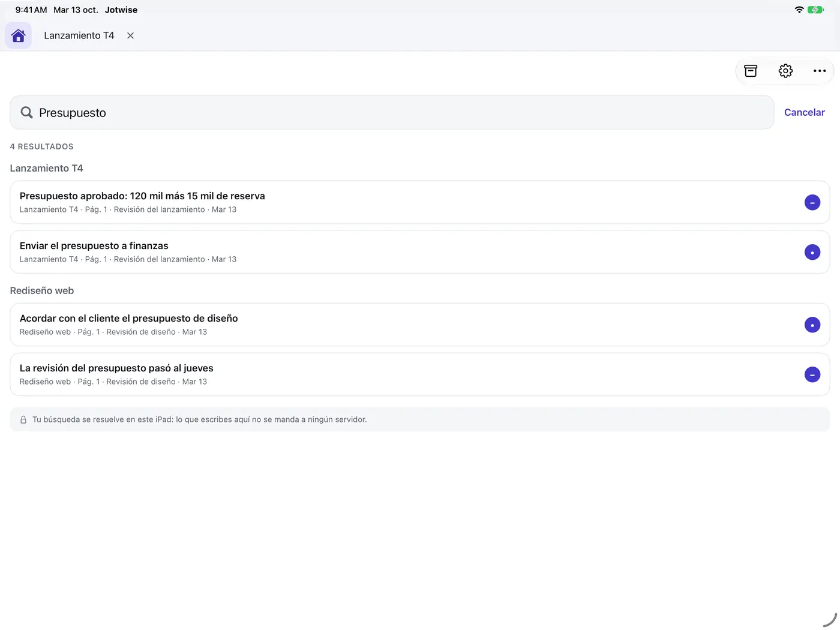The image size is (840, 630).
Task: Open result 'Presupuesto aprobado: 120 mil más 15 mil de reserva'
Action: point(419,202)
